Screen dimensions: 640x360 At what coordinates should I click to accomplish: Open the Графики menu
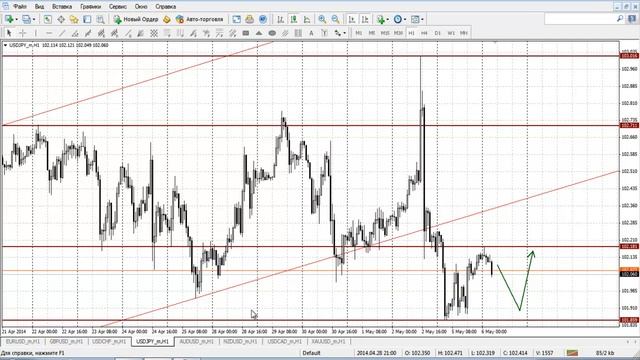tap(91, 7)
